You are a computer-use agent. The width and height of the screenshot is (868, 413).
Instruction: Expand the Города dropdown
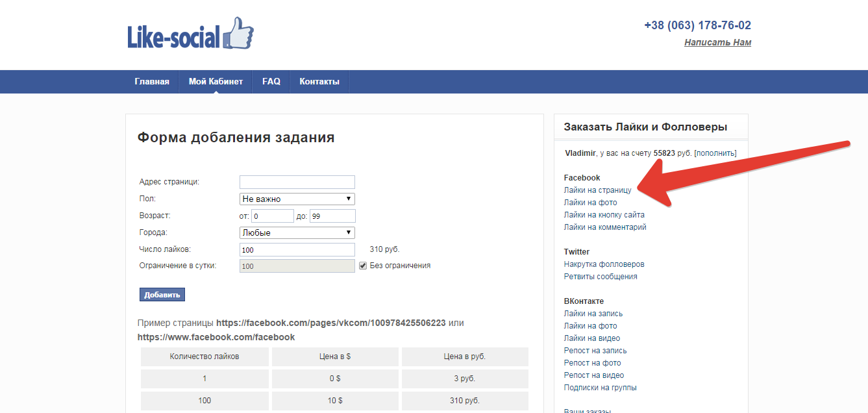tap(297, 232)
